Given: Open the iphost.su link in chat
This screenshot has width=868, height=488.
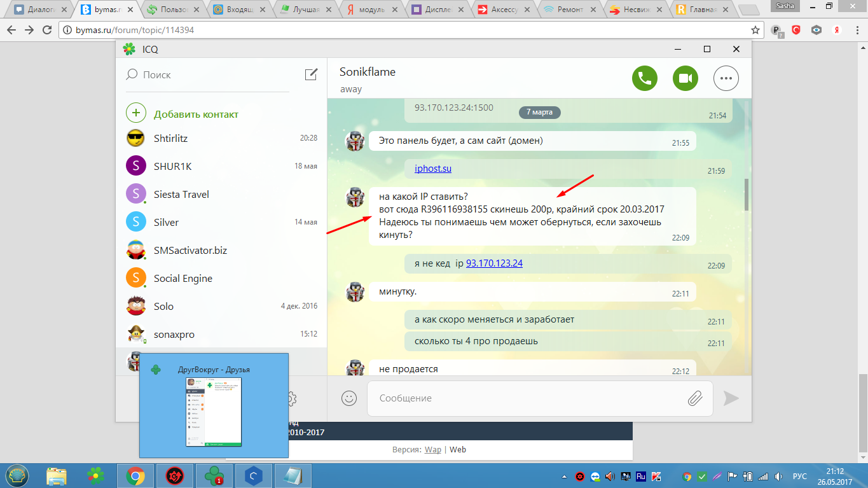Looking at the screenshot, I should (432, 169).
